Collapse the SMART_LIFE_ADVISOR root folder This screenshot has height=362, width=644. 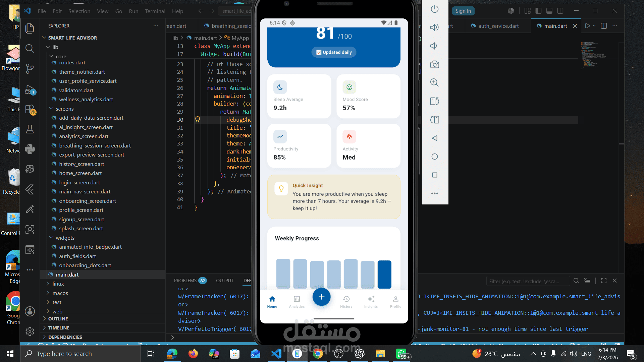coord(72,38)
